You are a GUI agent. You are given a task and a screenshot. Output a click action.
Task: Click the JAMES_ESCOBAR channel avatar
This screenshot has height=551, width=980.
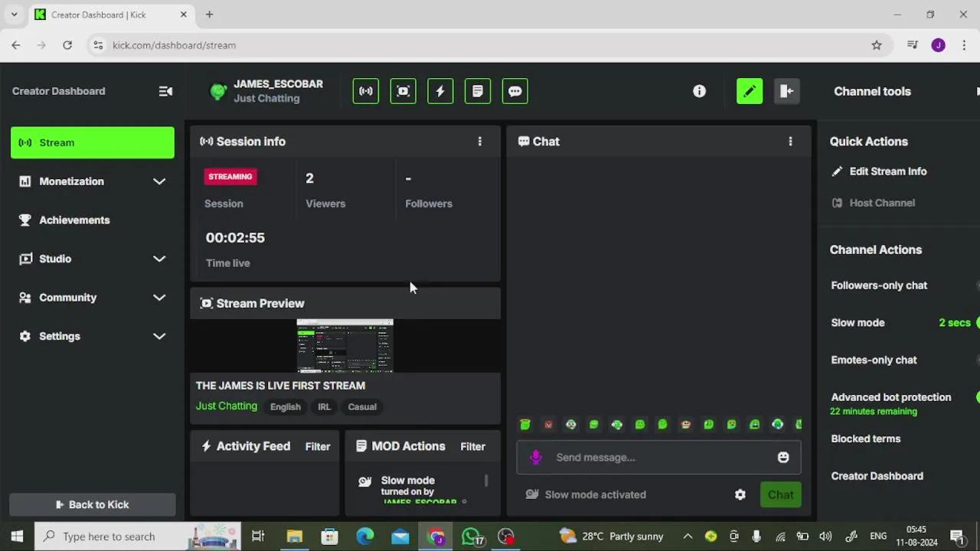point(218,92)
